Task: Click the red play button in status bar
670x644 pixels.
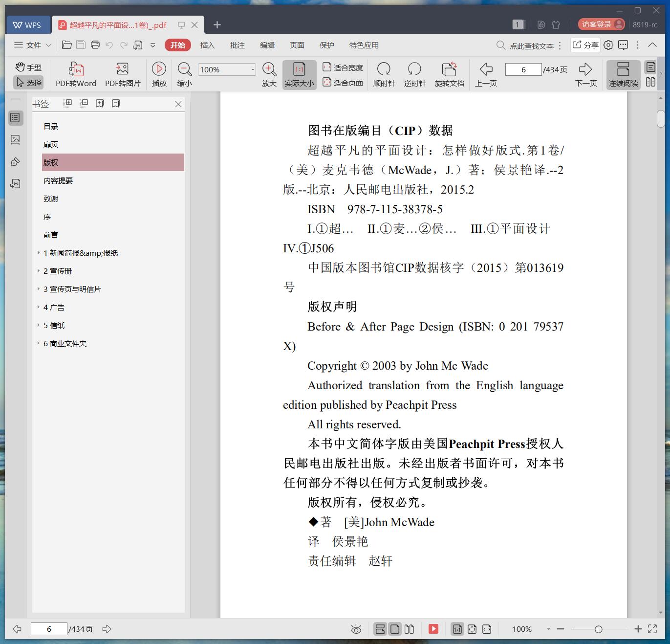Action: point(433,629)
